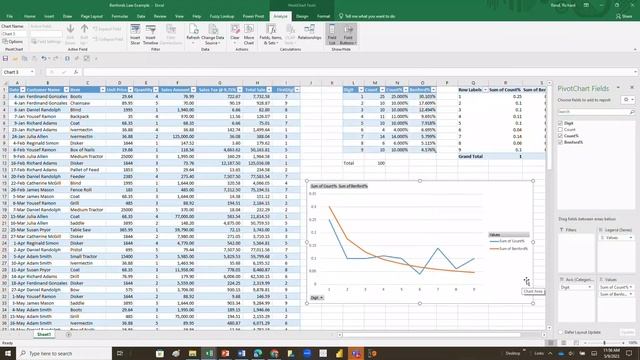The width and height of the screenshot is (640, 360).
Task: Toggle the Count field checkbox
Action: pyautogui.click(x=560, y=129)
